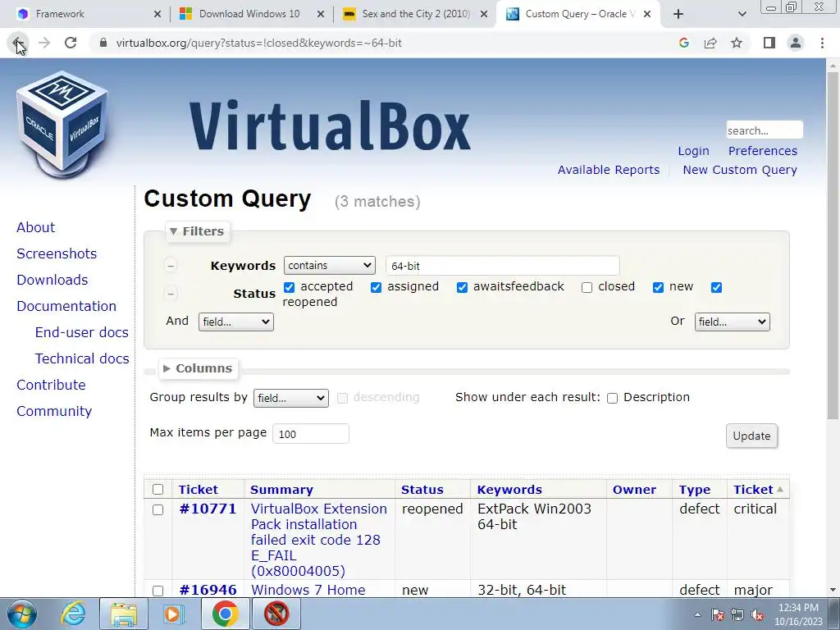
Task: Uncheck the new status checkbox
Action: (x=658, y=288)
